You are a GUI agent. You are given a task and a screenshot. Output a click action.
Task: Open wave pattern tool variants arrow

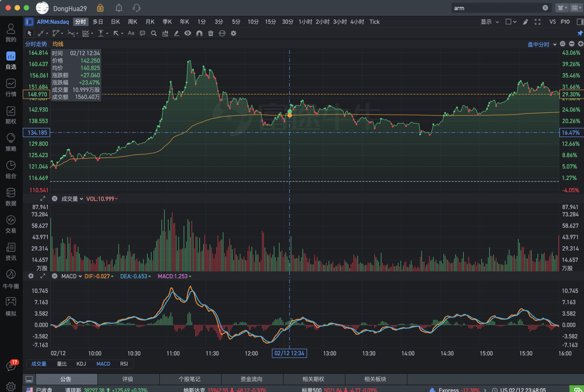[77, 34]
